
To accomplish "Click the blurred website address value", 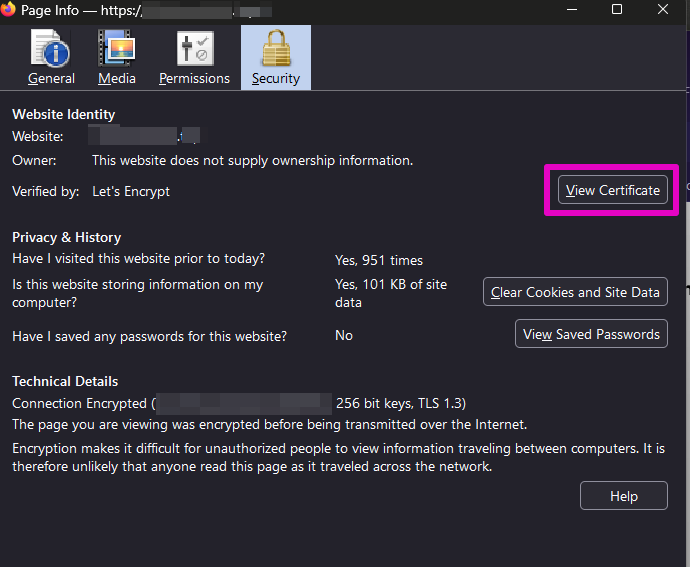I will pyautogui.click(x=144, y=135).
